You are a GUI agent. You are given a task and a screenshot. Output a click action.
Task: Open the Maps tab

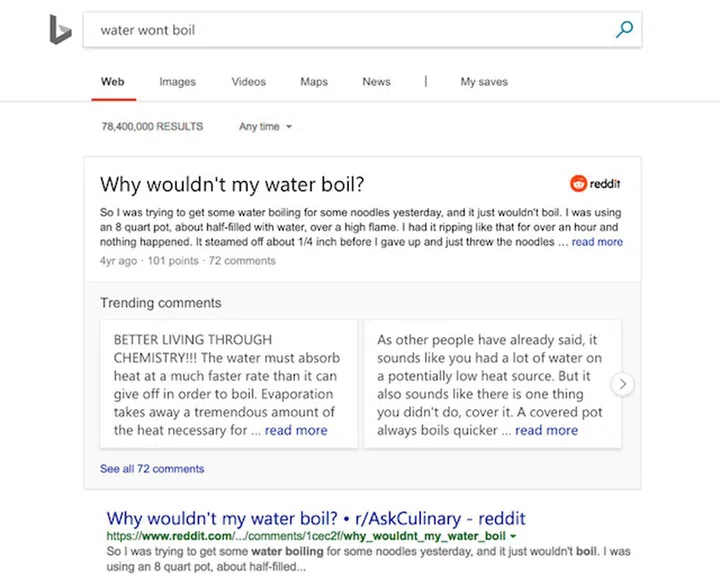click(314, 82)
